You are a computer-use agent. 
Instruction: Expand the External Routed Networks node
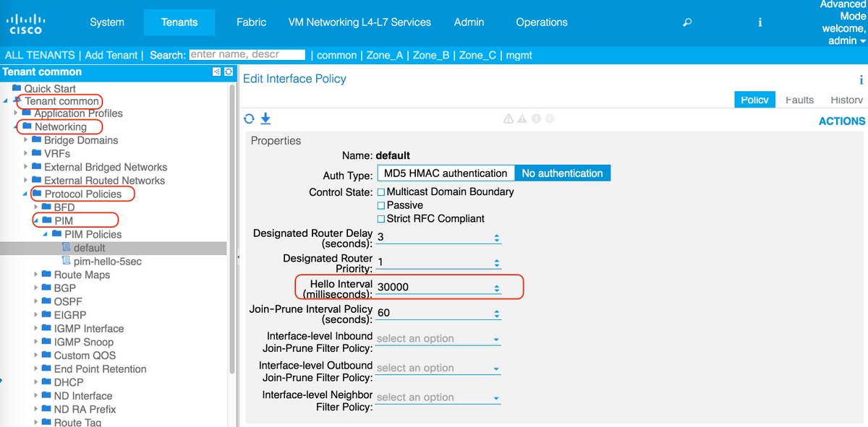(x=26, y=180)
